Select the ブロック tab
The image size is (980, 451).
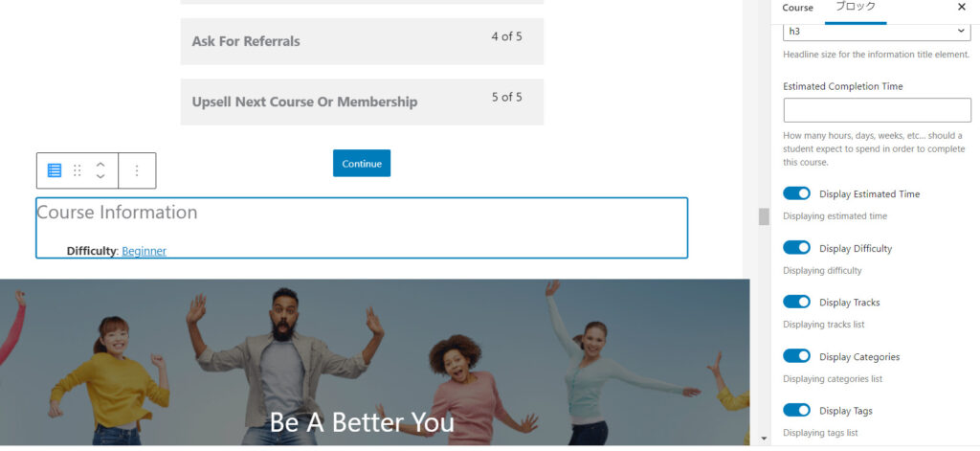[856, 7]
